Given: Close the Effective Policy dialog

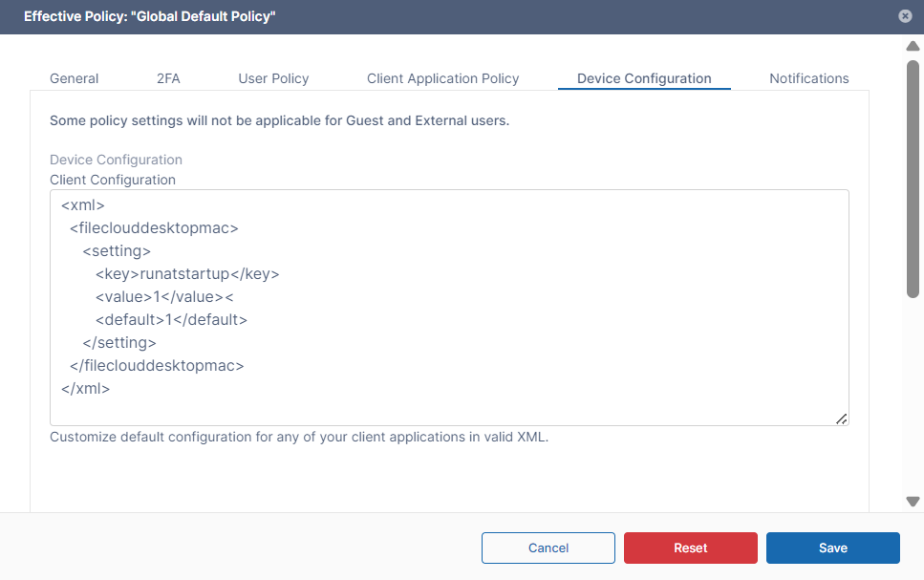Looking at the screenshot, I should pyautogui.click(x=905, y=16).
